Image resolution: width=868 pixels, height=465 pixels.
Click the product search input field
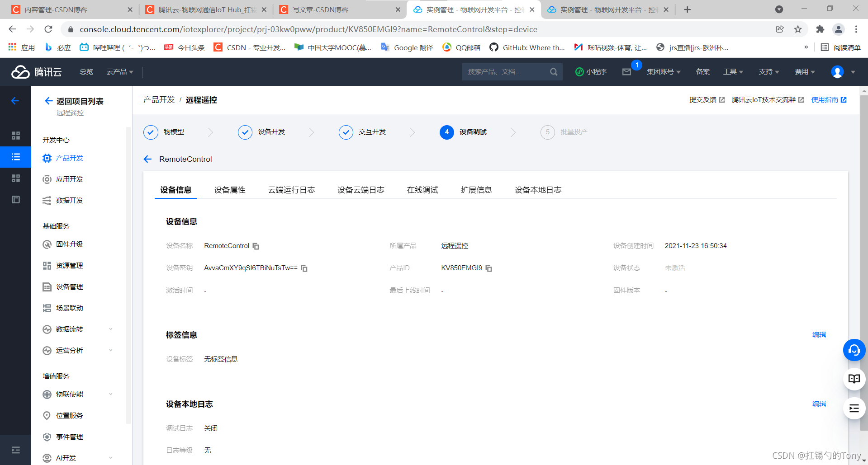[507, 72]
